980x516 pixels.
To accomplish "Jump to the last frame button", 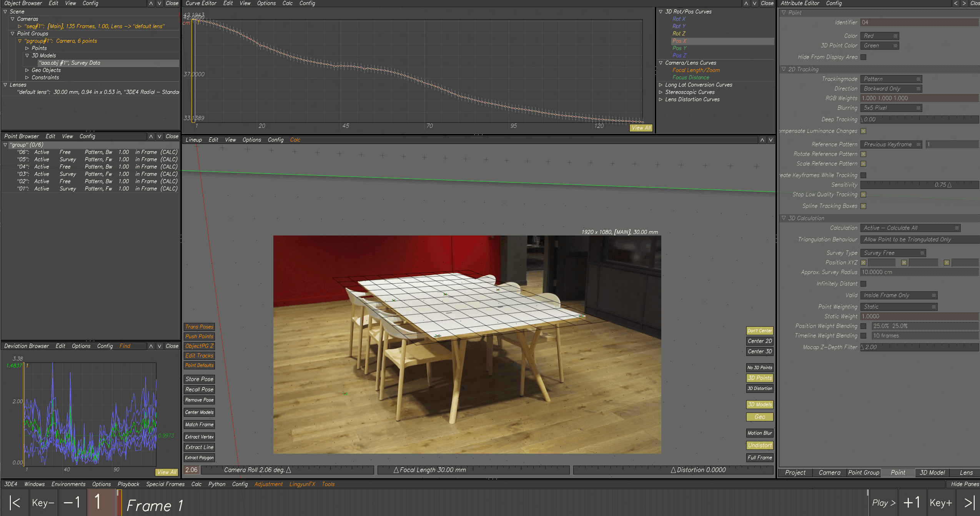I will tap(969, 503).
